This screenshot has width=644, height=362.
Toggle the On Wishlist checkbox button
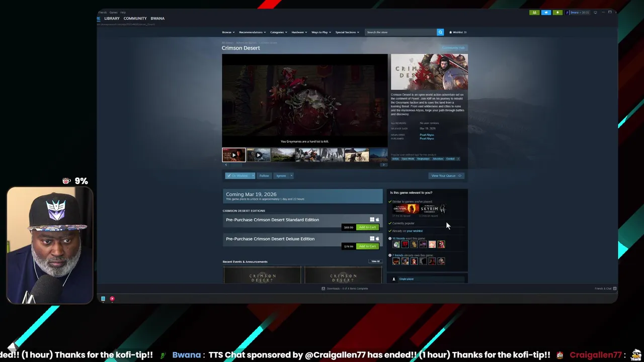[x=237, y=175]
